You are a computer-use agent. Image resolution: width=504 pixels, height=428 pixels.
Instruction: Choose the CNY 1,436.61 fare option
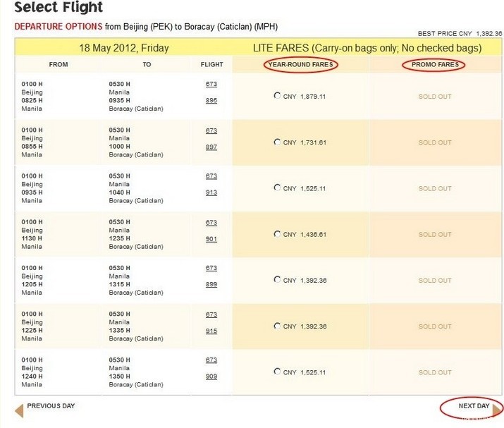pyautogui.click(x=277, y=234)
